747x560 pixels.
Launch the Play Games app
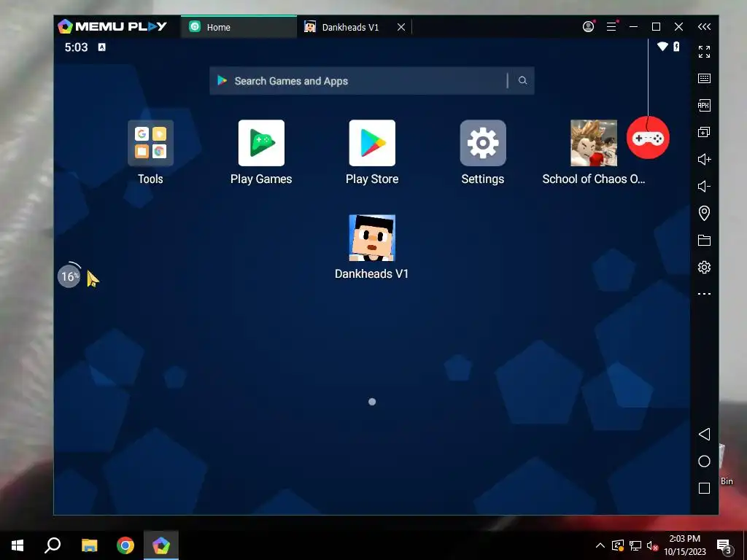click(x=261, y=143)
